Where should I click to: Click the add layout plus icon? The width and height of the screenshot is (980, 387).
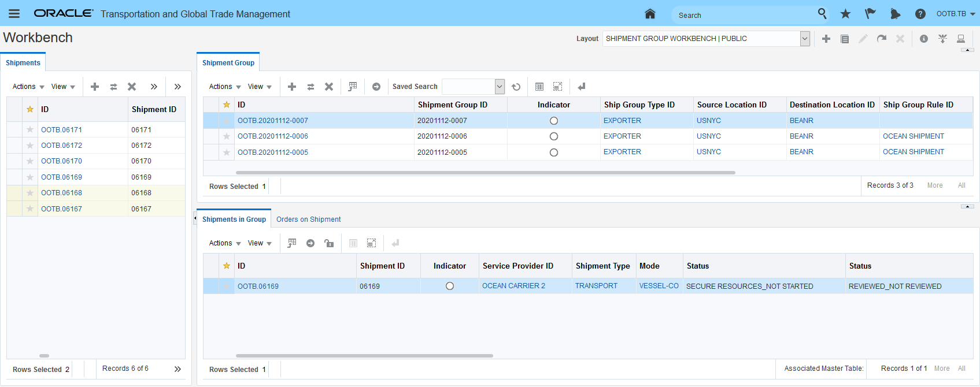pos(826,39)
